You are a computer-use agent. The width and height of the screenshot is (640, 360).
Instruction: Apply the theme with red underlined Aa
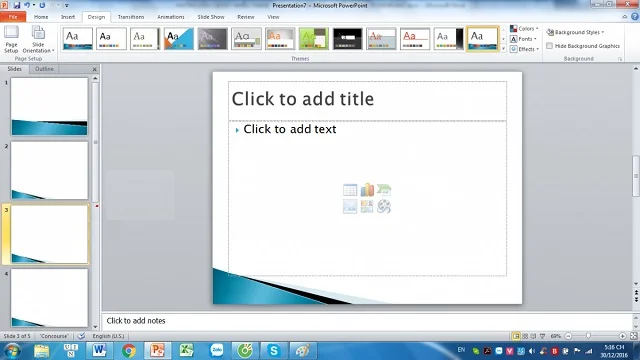[x=415, y=39]
